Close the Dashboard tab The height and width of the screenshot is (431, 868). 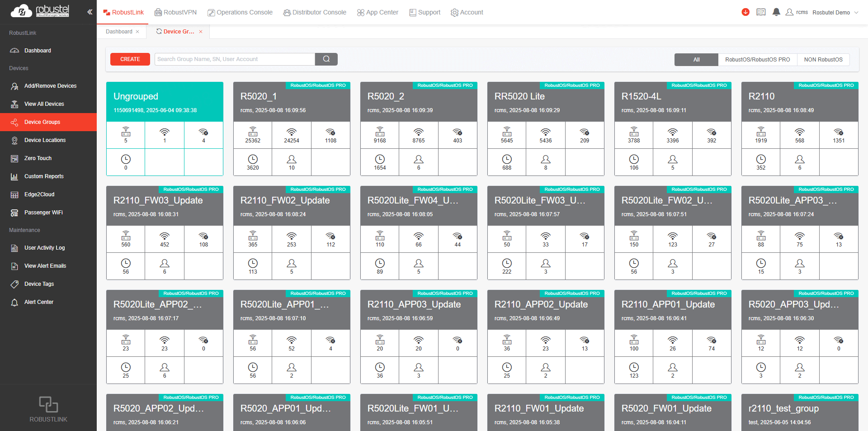click(137, 32)
